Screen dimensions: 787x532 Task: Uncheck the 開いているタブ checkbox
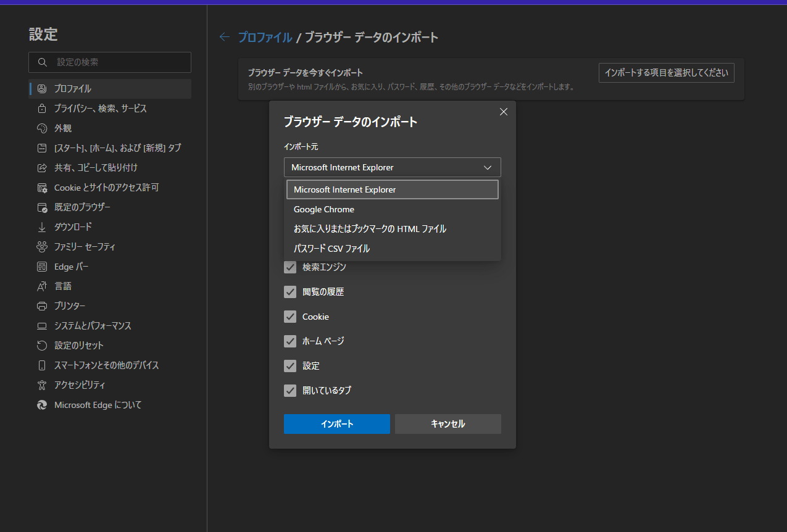[x=290, y=391]
